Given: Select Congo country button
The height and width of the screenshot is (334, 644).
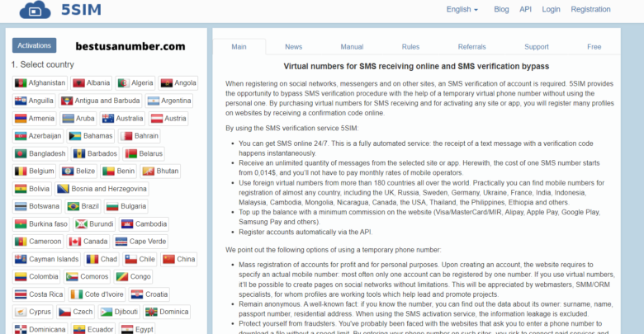Looking at the screenshot, I should pos(133,277).
